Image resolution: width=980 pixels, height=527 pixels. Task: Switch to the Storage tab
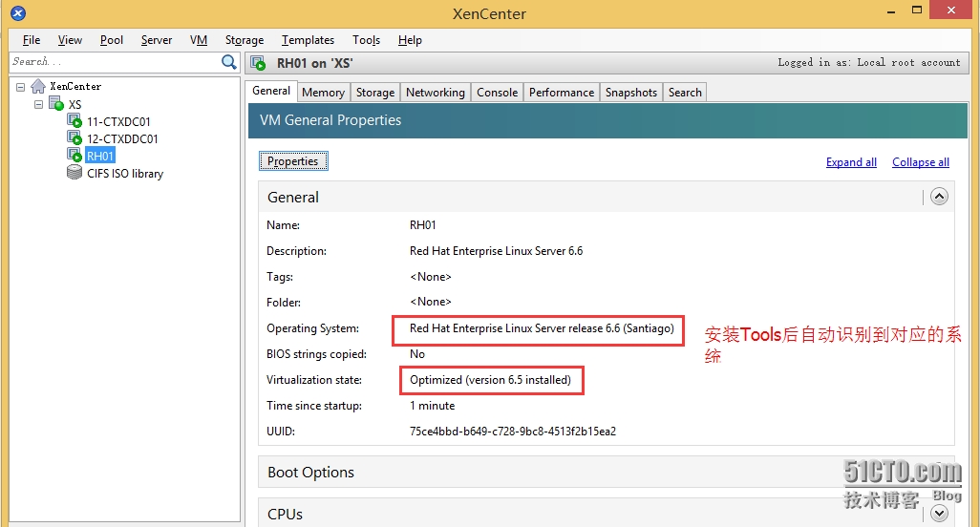point(375,93)
